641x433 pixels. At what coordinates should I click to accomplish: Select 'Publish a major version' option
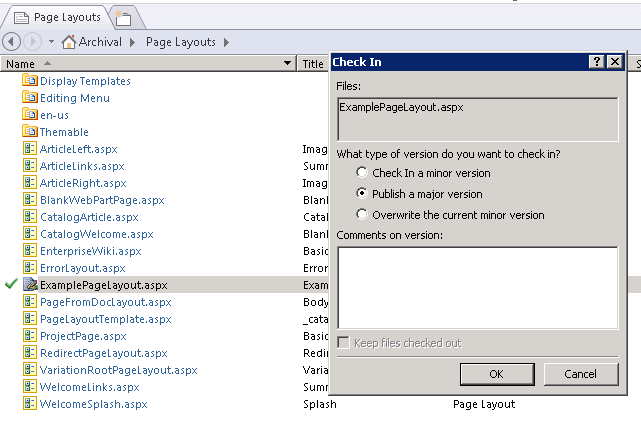pos(364,194)
